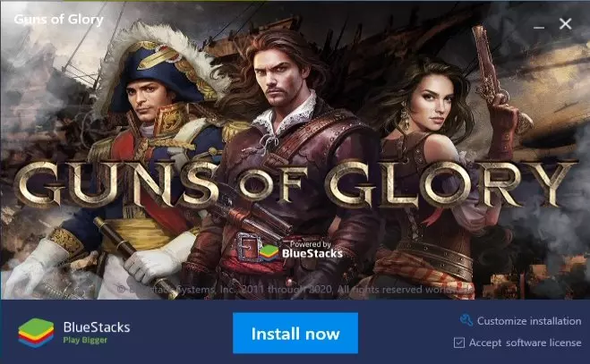The width and height of the screenshot is (590, 364).
Task: Click the blue Install now button
Action: pyautogui.click(x=295, y=334)
